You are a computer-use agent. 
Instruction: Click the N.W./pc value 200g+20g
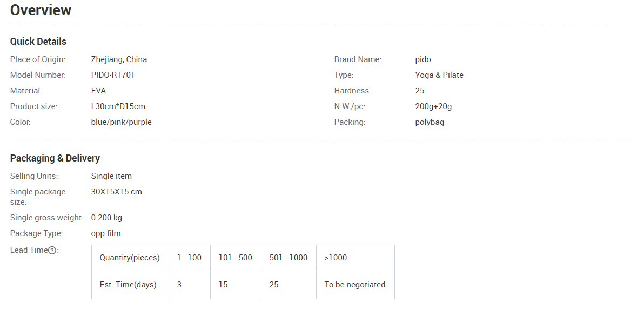tap(433, 106)
